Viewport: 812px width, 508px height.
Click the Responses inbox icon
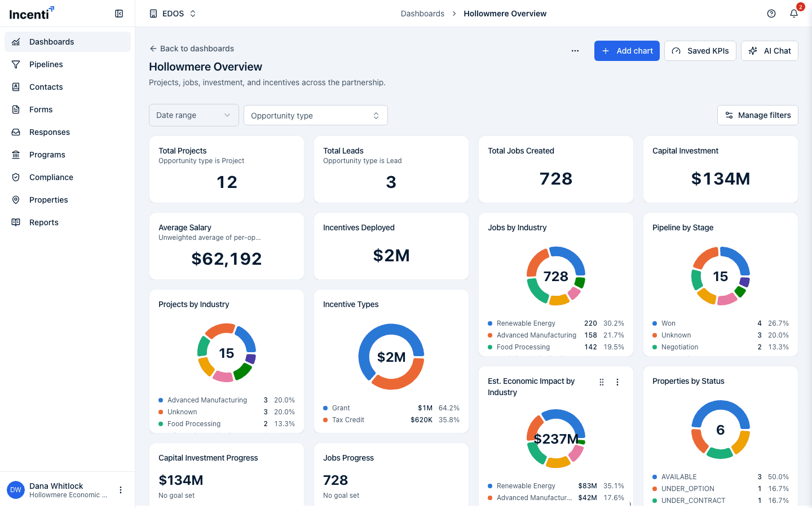tap(16, 132)
